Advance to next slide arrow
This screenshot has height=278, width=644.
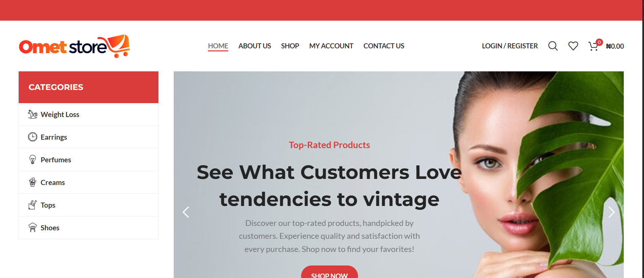611,212
